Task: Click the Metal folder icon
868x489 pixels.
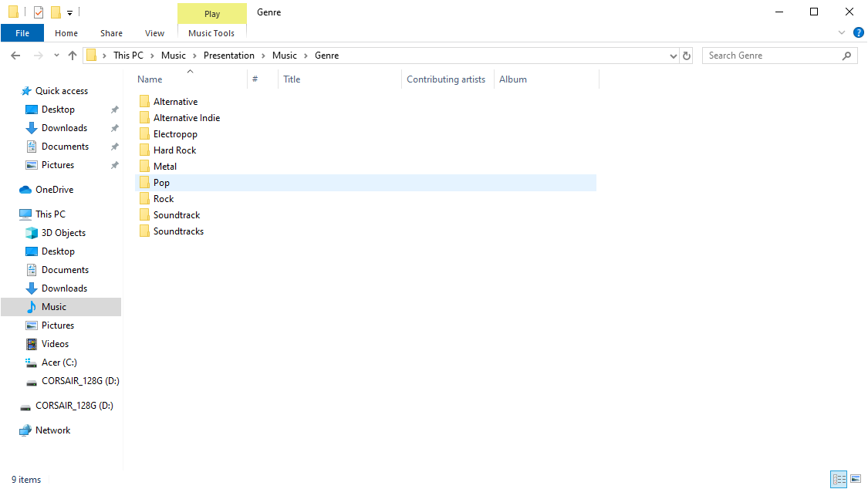Action: [144, 166]
